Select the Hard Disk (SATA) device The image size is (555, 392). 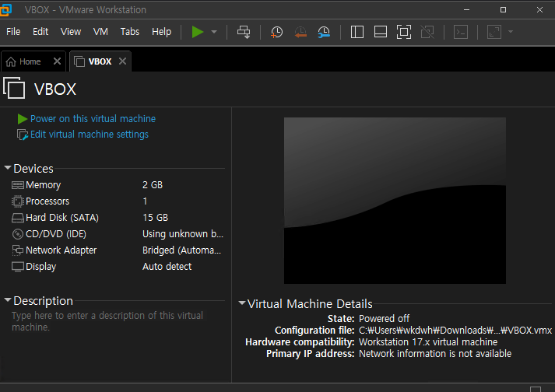point(118,218)
